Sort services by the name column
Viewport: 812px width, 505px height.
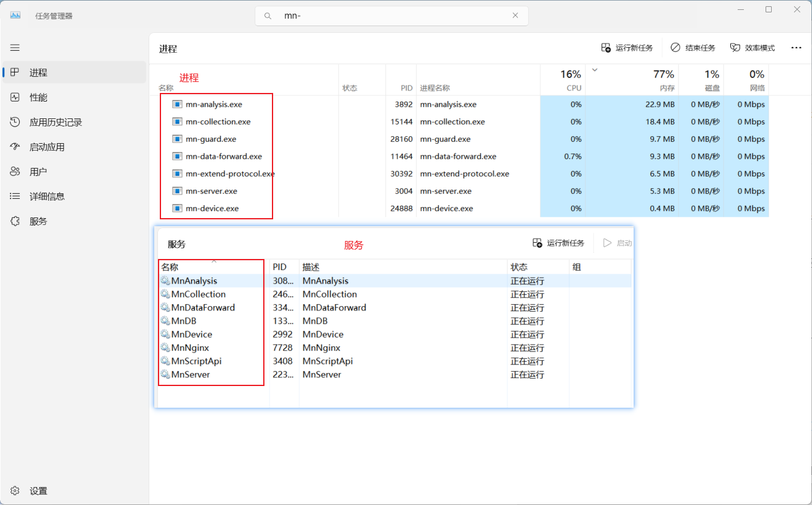coord(170,267)
